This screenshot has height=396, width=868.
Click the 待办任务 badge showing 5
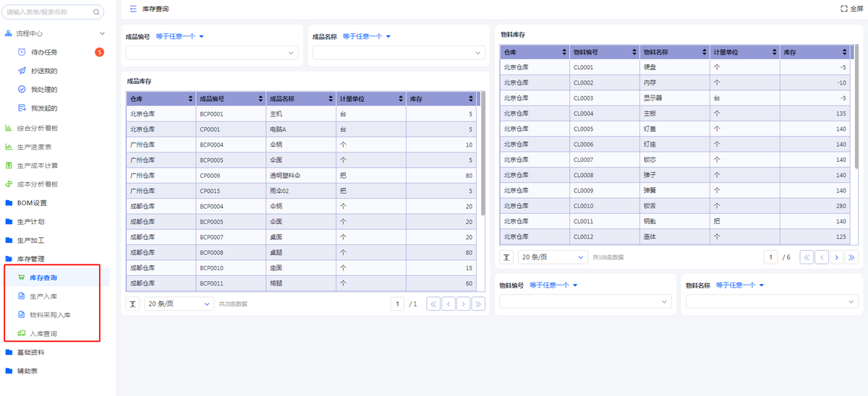(x=99, y=52)
